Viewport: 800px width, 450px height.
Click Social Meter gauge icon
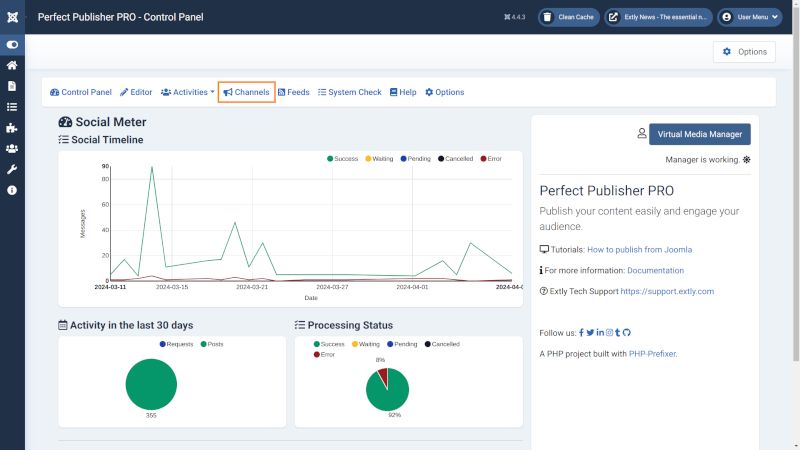pyautogui.click(x=65, y=122)
